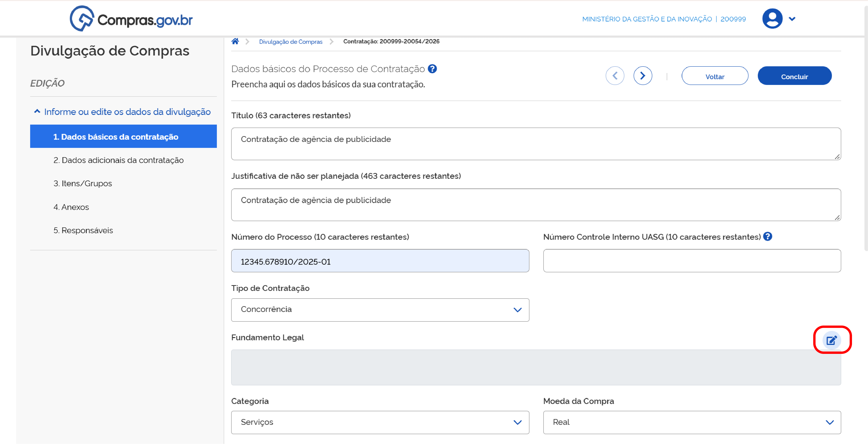
Task: Open Divulgação de Compras breadcrumb link
Action: pyautogui.click(x=290, y=42)
